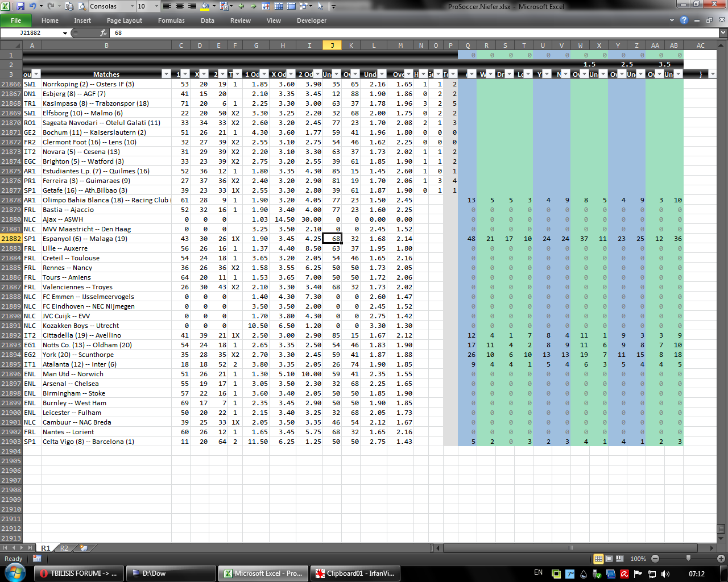Click the EN language indicator in taskbar
This screenshot has width=728, height=582.
coord(538,573)
